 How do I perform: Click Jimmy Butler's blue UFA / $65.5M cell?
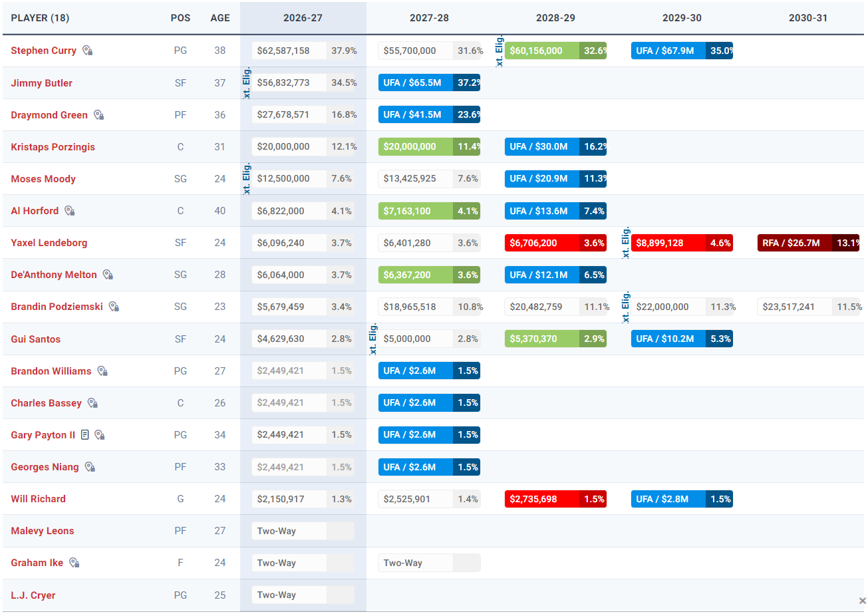[429, 82]
